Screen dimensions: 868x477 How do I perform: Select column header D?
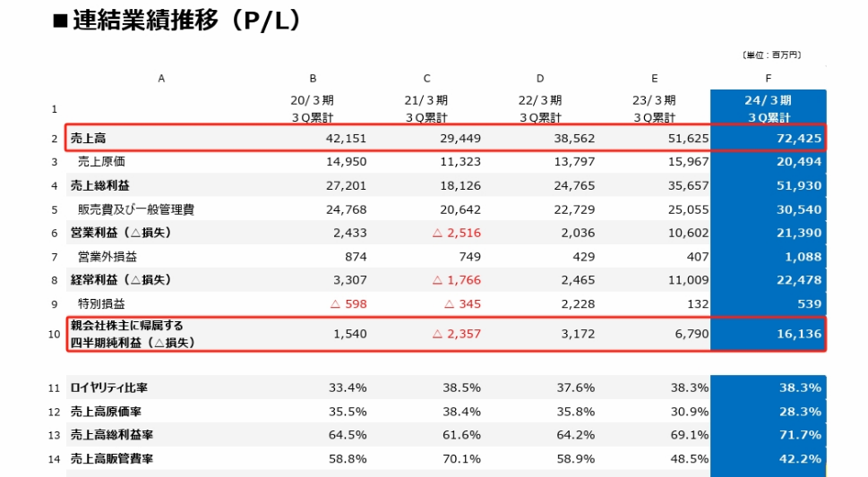(540, 79)
